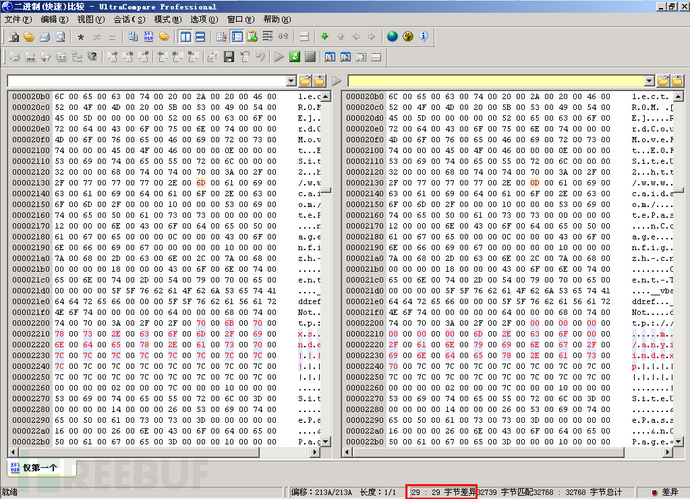Select the 仅第一个 session tab
The image size is (690, 499).
coord(40,468)
